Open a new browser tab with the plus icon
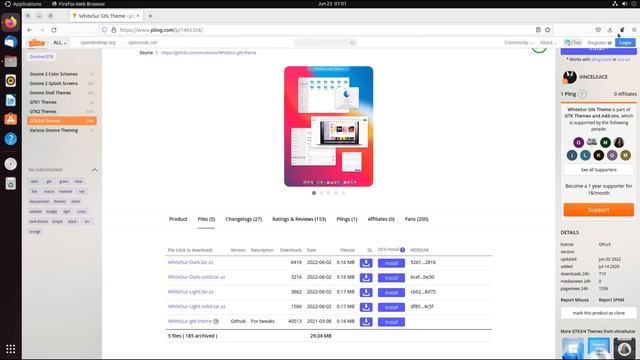Viewport: 640px width, 360px height. 150,16
